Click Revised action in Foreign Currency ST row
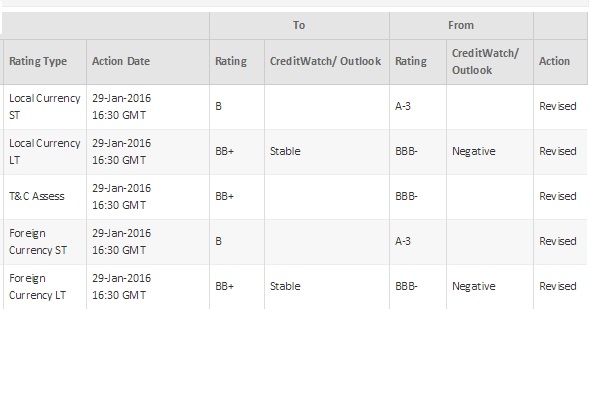Screen dimensions: 595x412 [558, 241]
